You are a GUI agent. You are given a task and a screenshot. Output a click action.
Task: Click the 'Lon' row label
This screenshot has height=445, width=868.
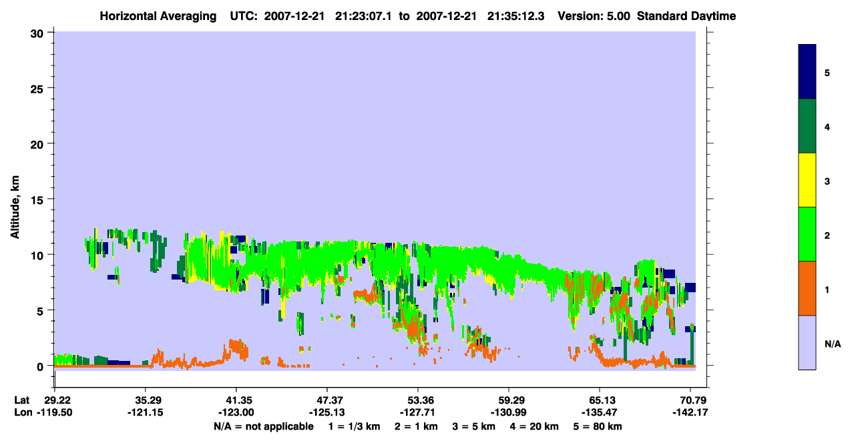[23, 412]
